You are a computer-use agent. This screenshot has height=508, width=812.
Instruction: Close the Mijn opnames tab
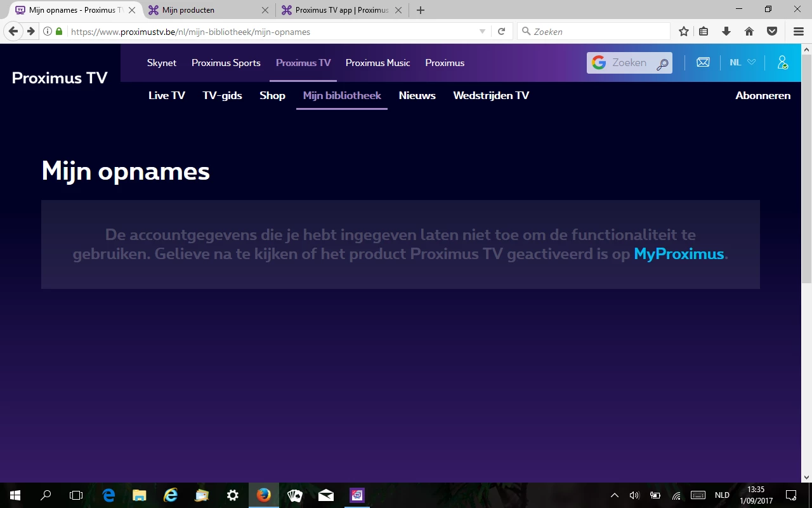tap(132, 10)
